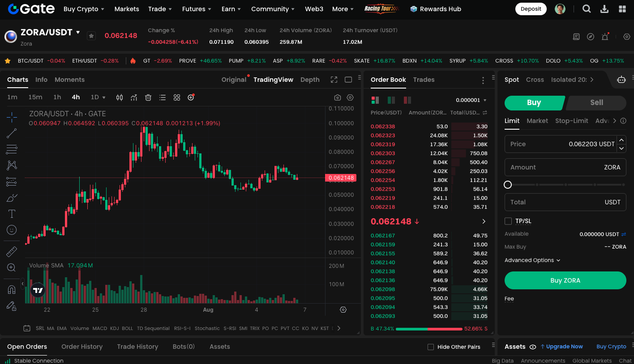Switch chart to Depth view
The image size is (634, 364).
(310, 80)
